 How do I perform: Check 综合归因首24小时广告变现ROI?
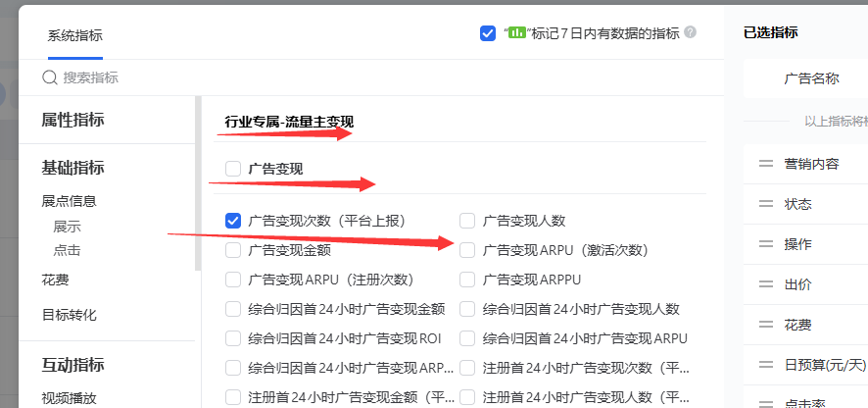tap(233, 337)
